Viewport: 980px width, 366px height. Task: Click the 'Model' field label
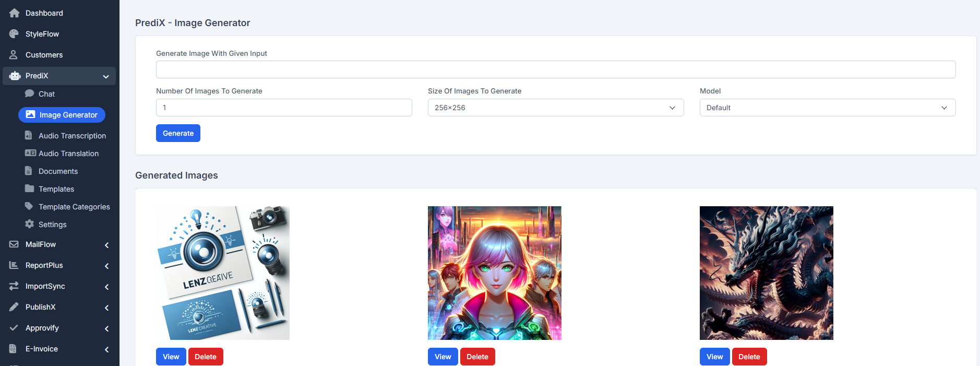710,91
